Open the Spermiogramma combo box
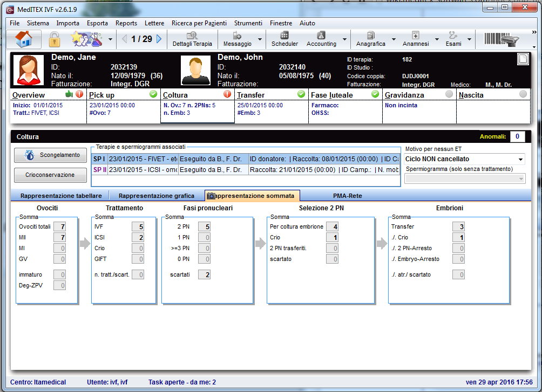This screenshot has width=542, height=392. 465,178
